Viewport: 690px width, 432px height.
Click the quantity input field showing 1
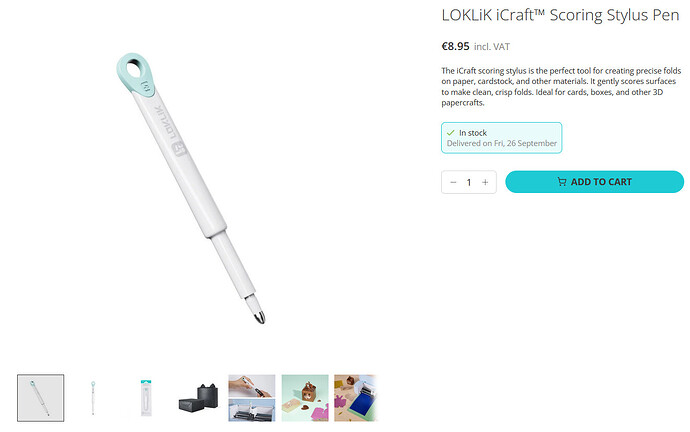pos(469,182)
